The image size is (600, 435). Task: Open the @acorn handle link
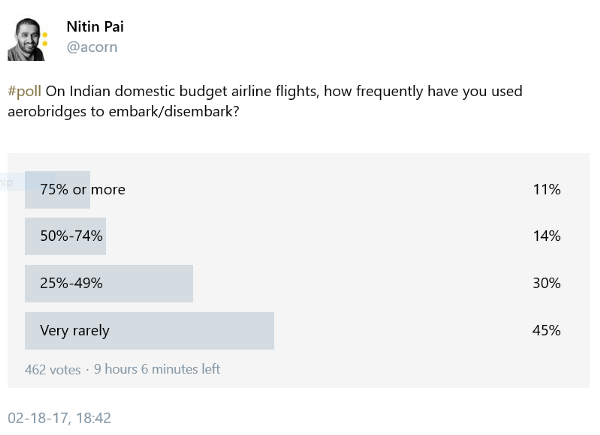tap(92, 47)
